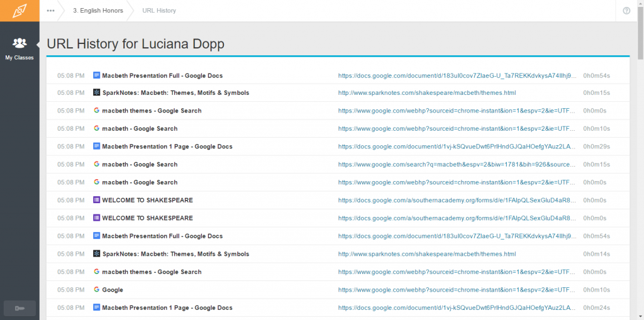Open webhp URL in the plain 'Google' row

(457, 290)
